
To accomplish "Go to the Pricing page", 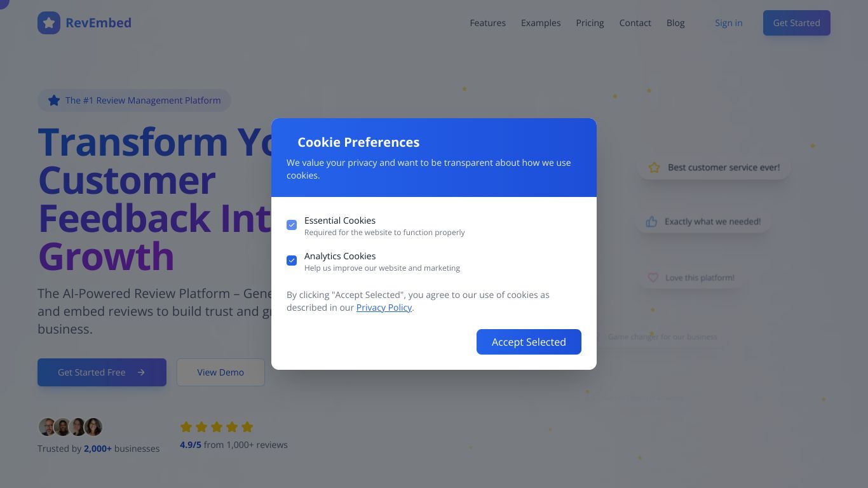I will [590, 23].
